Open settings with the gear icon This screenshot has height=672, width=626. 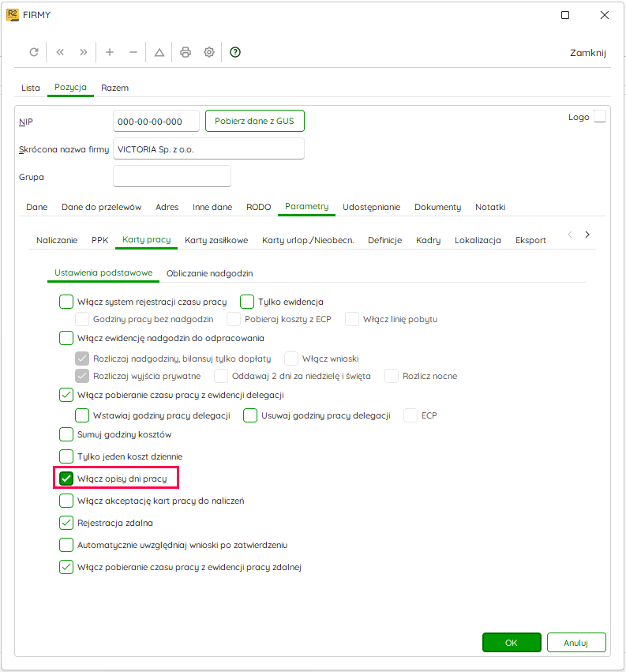209,52
